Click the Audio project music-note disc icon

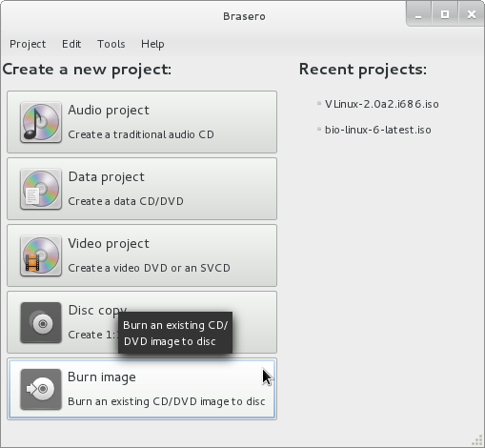[x=41, y=122]
